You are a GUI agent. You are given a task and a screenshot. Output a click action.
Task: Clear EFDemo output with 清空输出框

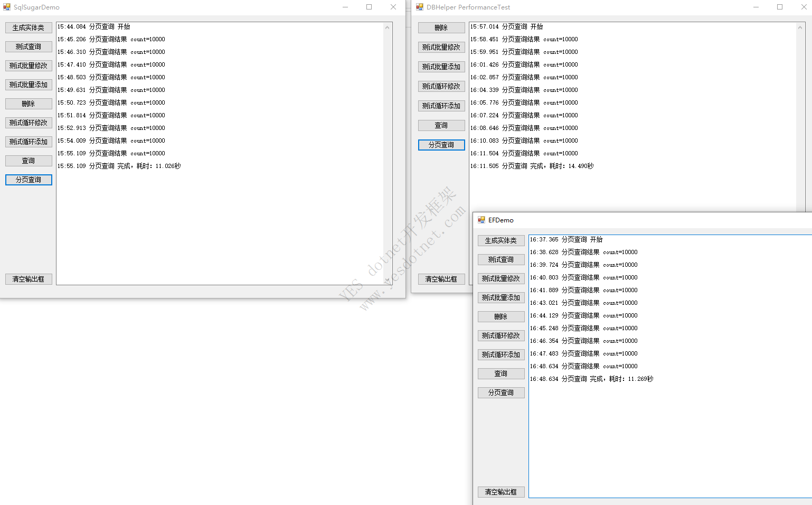pos(501,492)
